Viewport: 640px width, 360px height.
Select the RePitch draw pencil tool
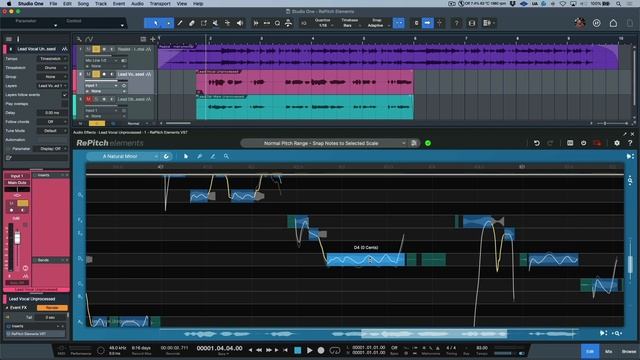[x=213, y=156]
